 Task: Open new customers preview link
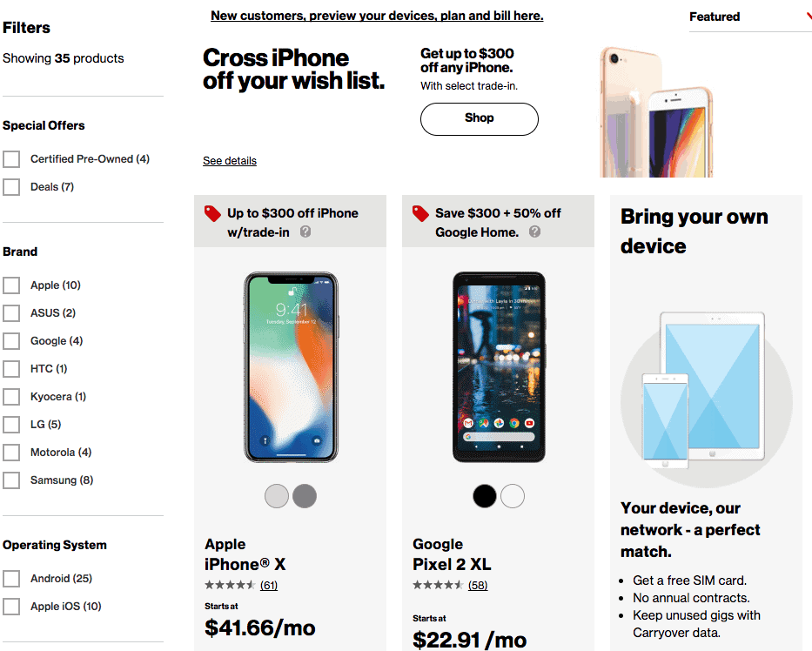(x=377, y=16)
